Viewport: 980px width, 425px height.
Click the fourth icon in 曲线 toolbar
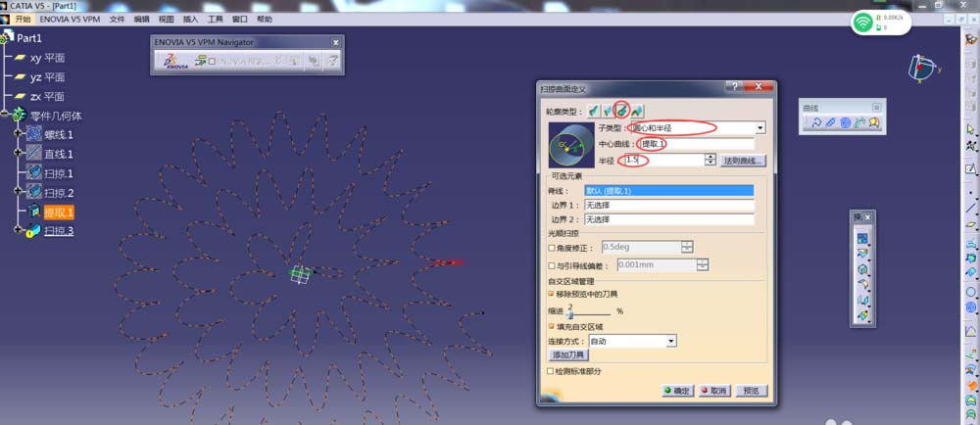pyautogui.click(x=860, y=123)
